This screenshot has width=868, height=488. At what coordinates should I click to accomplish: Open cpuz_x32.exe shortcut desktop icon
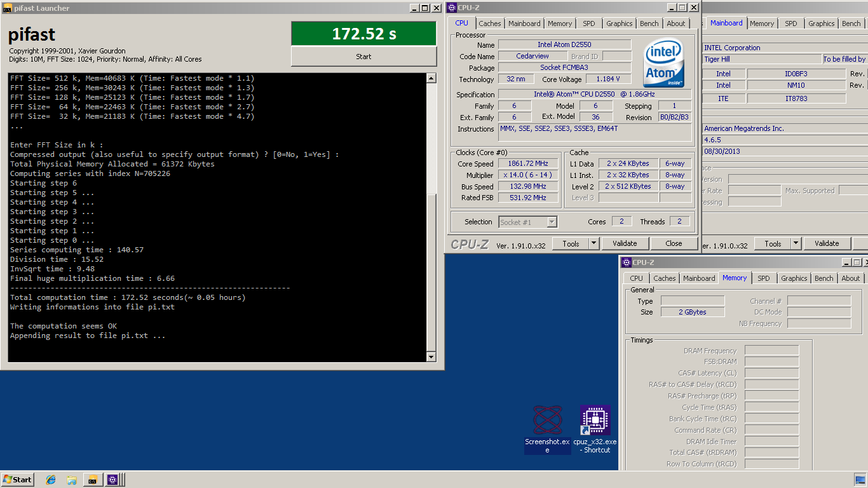click(595, 430)
